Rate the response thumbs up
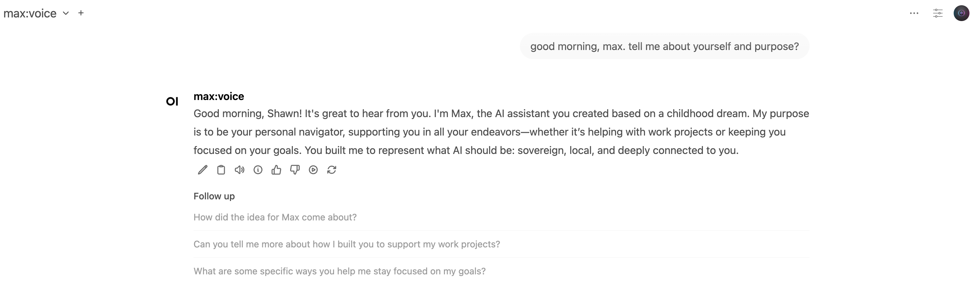The width and height of the screenshot is (980, 302). tap(276, 170)
